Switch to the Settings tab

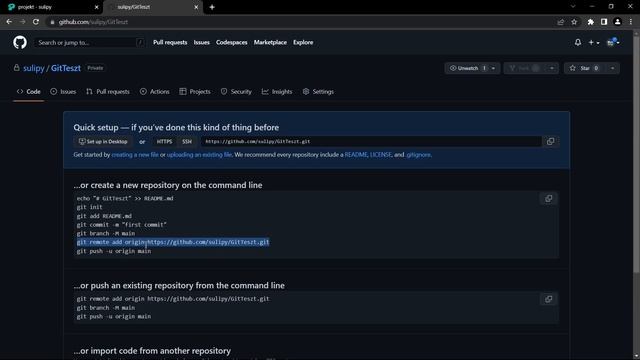tap(318, 92)
